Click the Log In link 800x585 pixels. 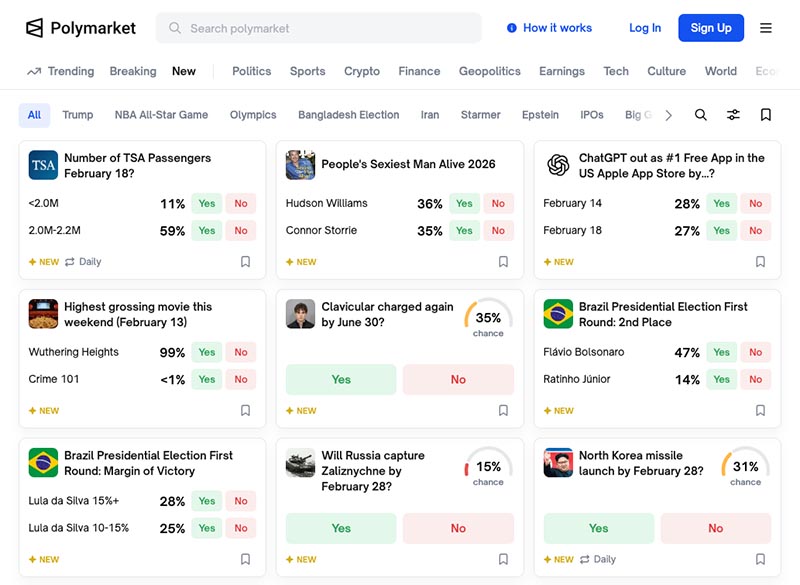click(645, 28)
